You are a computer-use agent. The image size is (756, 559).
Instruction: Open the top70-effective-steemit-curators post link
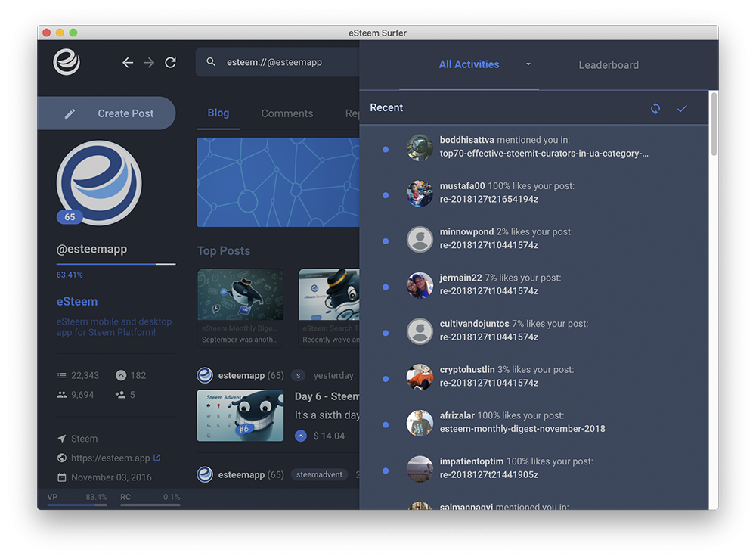coord(544,154)
